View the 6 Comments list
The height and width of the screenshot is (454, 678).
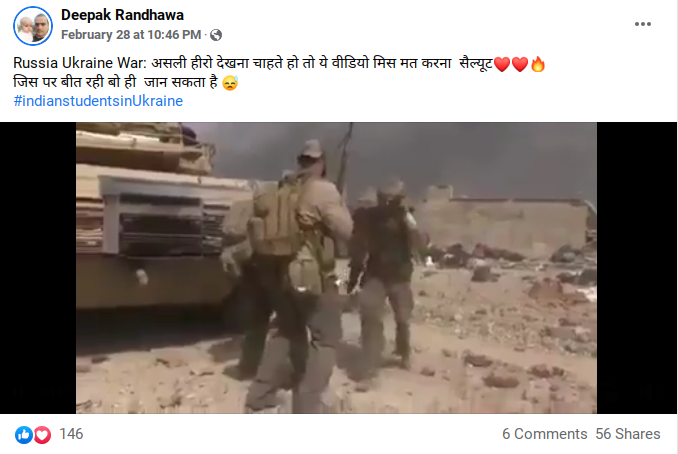click(x=544, y=434)
